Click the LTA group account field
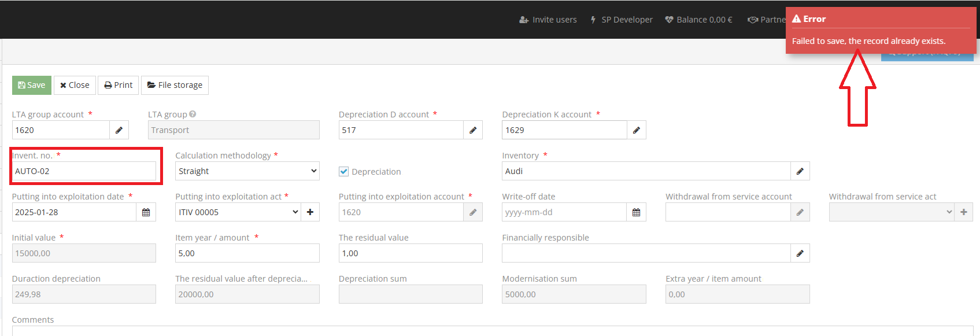This screenshot has width=980, height=336. pyautogui.click(x=61, y=130)
